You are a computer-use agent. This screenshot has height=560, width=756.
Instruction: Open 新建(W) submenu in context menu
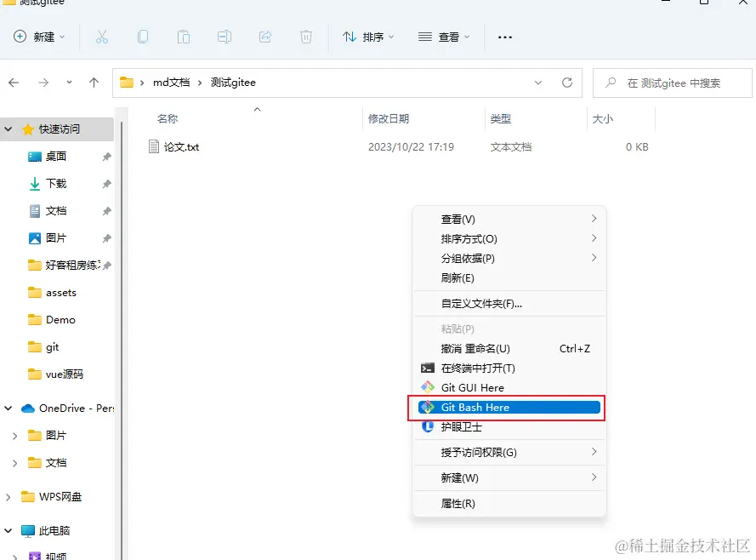coord(509,478)
